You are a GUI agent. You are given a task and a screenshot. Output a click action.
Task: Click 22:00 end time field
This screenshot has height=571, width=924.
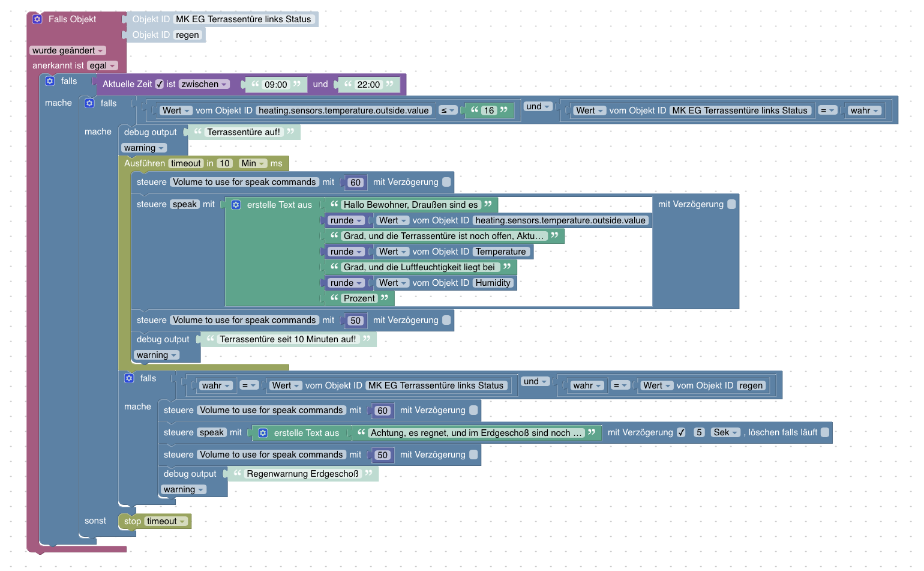pos(368,85)
